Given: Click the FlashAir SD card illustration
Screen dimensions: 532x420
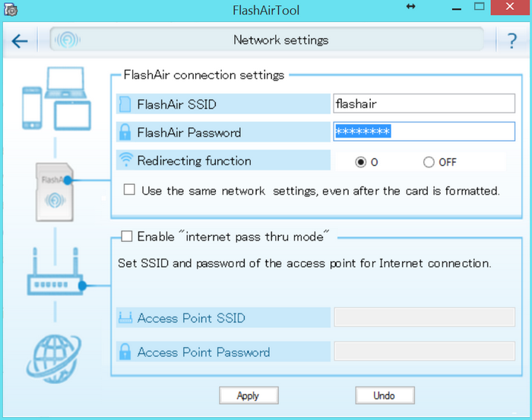Looking at the screenshot, I should click(55, 192).
